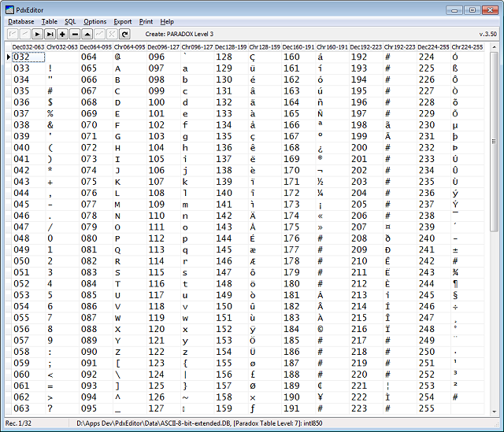Insert a new record with plus button

tap(62, 34)
